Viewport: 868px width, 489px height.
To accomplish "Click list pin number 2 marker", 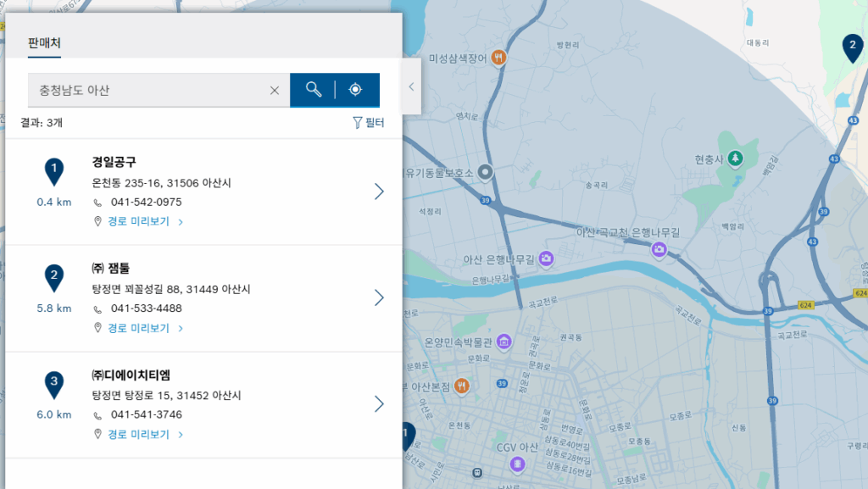I will (x=54, y=278).
